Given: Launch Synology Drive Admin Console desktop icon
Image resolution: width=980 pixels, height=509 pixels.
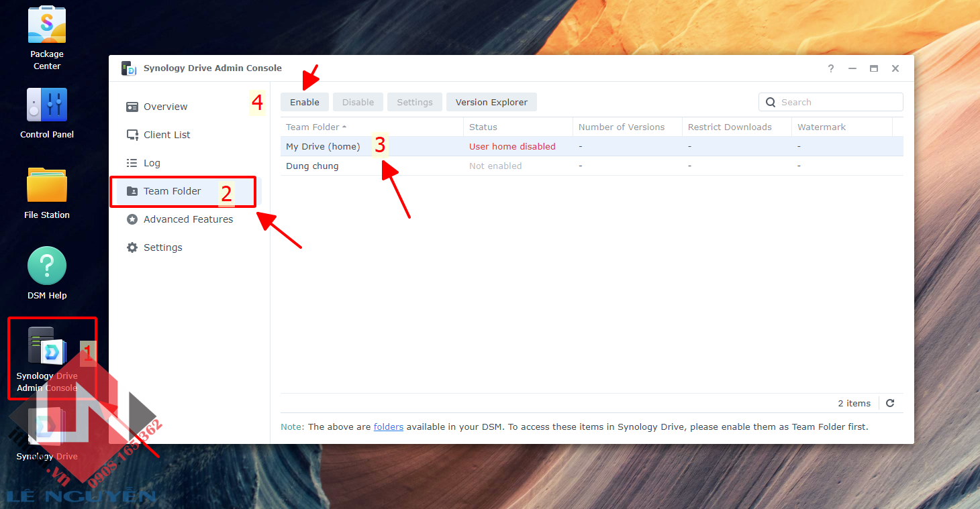Looking at the screenshot, I should [x=47, y=346].
